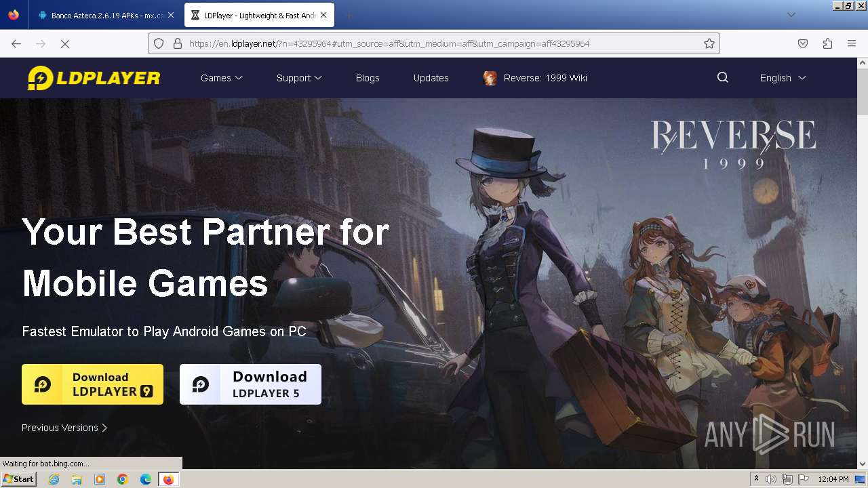The width and height of the screenshot is (868, 488).
Task: Open the site search magnifier icon
Action: click(723, 77)
